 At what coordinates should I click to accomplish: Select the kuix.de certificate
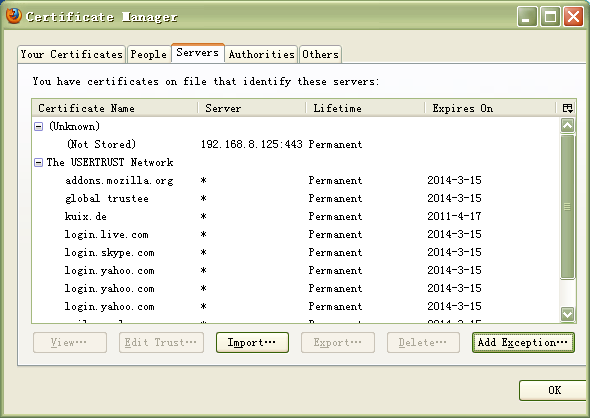point(296,217)
